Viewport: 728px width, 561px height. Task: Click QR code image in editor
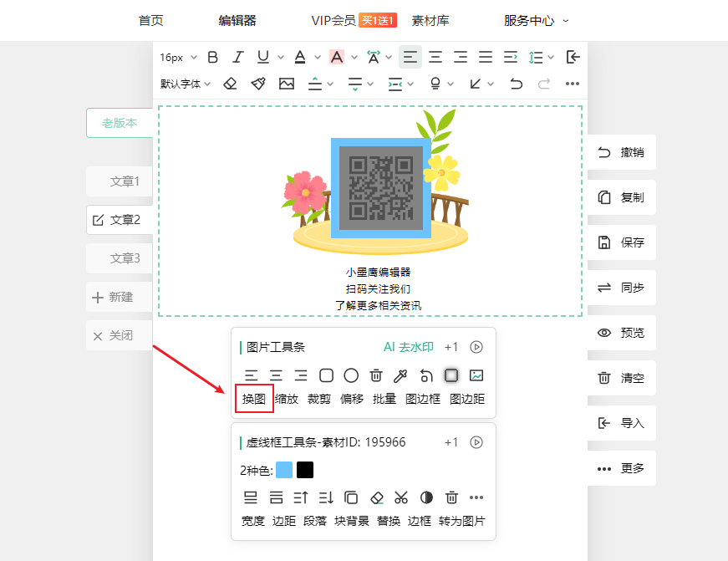tap(381, 188)
